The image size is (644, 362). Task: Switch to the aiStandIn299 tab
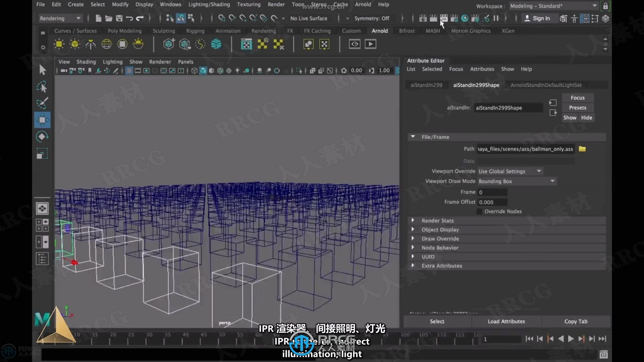[426, 85]
